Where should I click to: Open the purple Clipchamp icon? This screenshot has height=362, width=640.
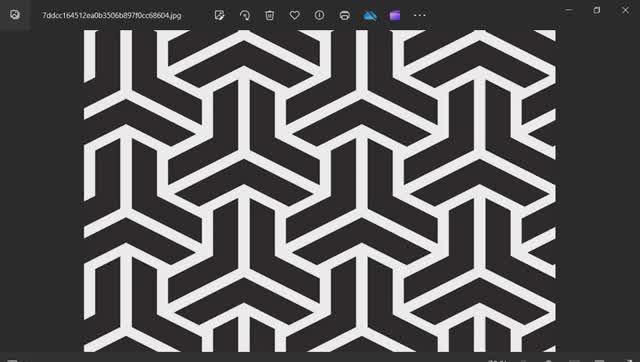coord(395,15)
